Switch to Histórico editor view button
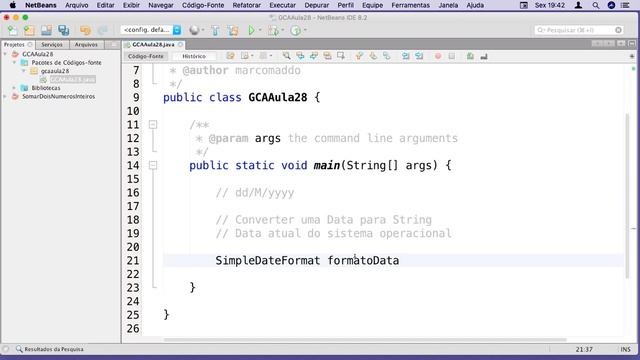 (194, 56)
